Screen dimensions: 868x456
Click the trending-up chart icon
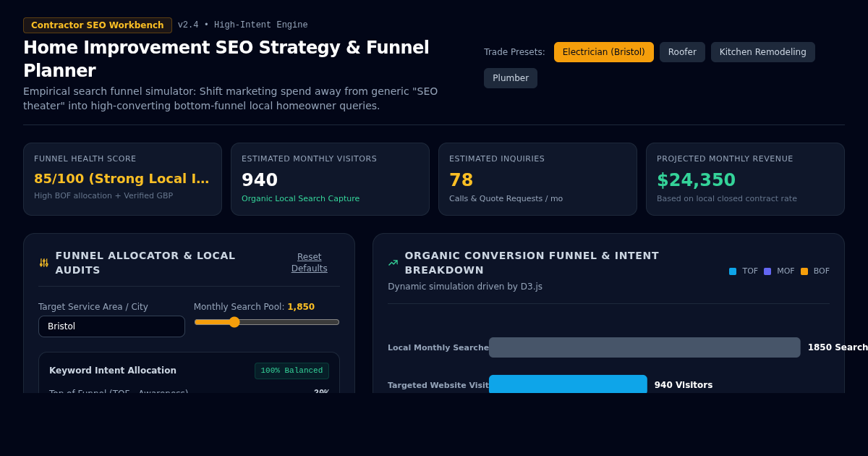coord(393,263)
